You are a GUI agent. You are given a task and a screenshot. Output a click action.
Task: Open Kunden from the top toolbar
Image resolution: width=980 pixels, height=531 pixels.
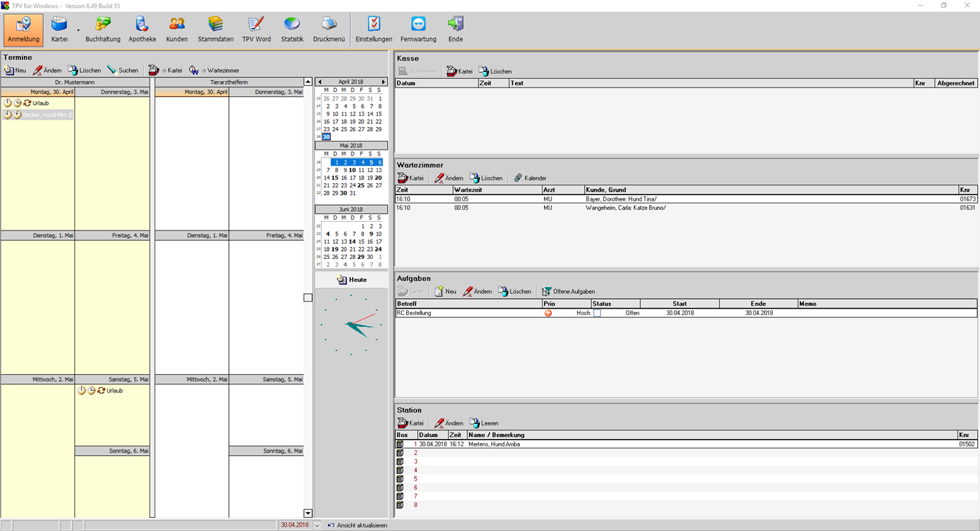tap(176, 29)
